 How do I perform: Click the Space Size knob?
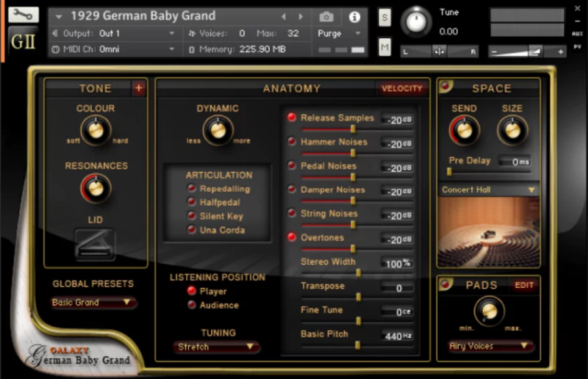(512, 131)
